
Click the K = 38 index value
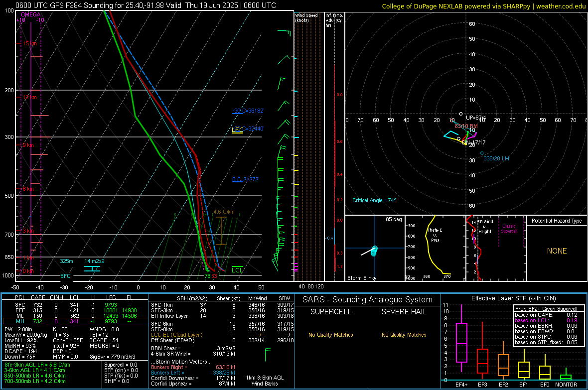tap(60, 329)
